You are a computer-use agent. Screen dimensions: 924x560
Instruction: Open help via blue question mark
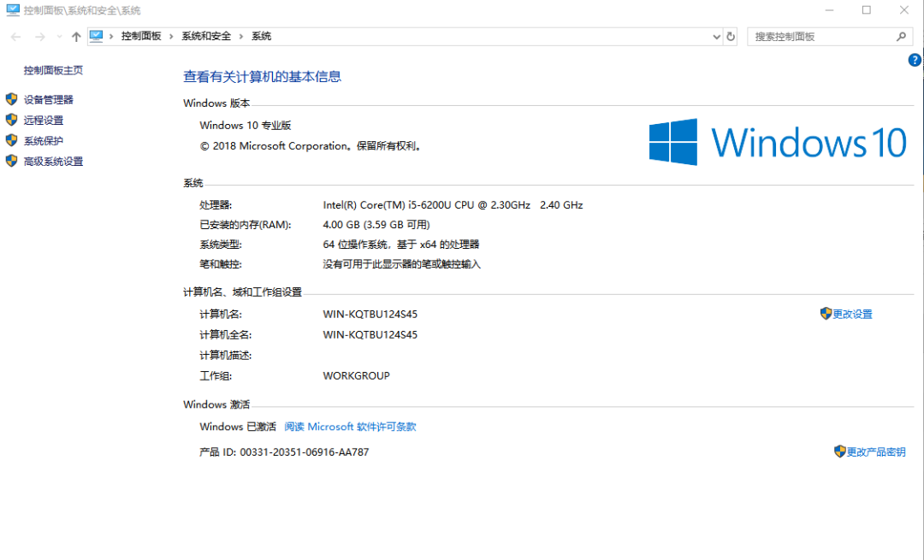click(914, 60)
